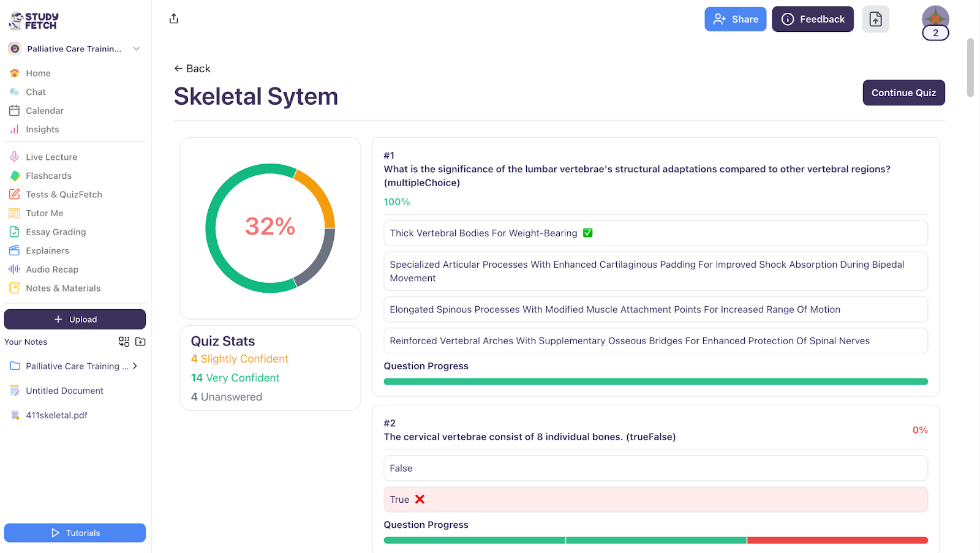980x553 pixels.
Task: Go to the Calendar page
Action: click(x=44, y=111)
